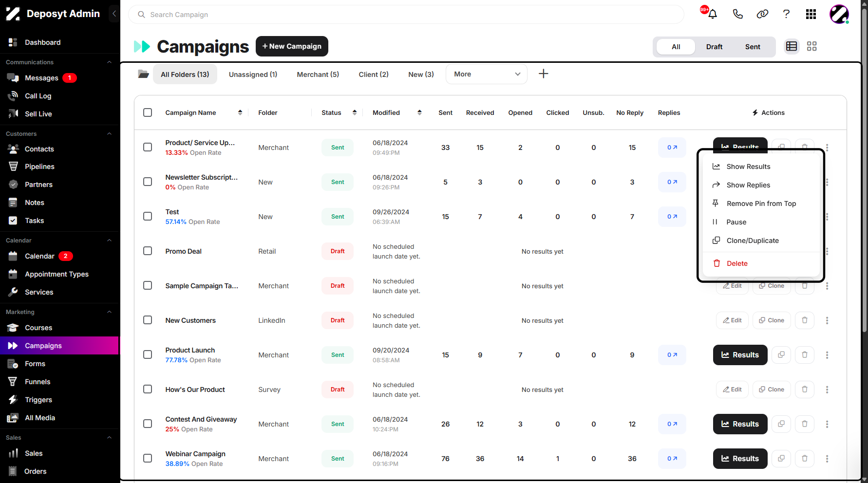868x483 pixels.
Task: Sort by the Campaign Name column arrows
Action: pos(240,112)
